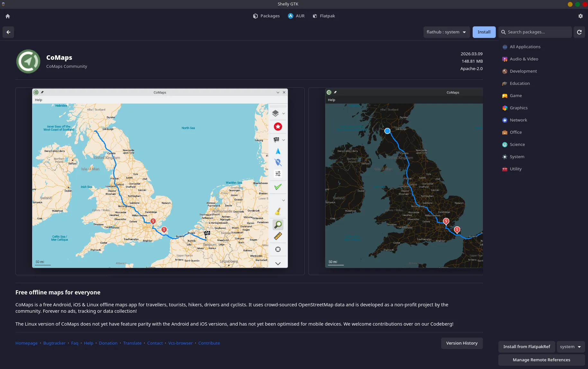The width and height of the screenshot is (588, 369).
Task: Open the Bugtracker link
Action: tap(54, 343)
